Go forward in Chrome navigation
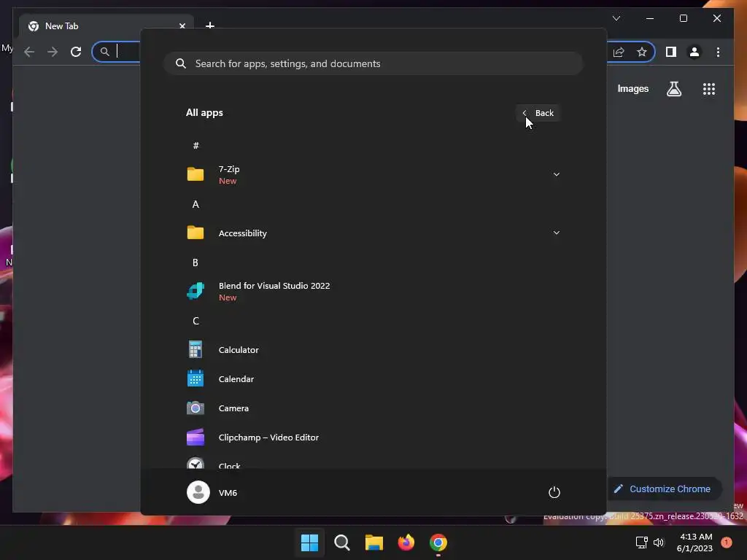 [x=53, y=52]
